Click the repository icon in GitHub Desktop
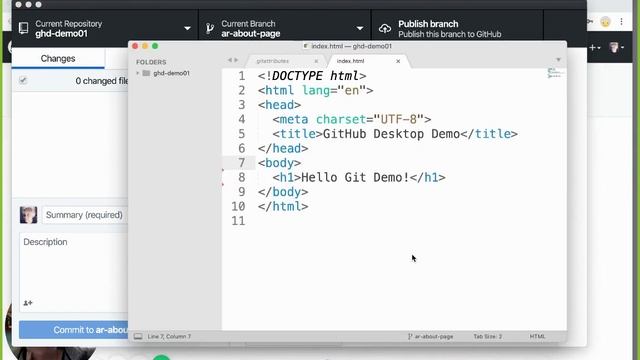This screenshot has width=640, height=360. 24,28
